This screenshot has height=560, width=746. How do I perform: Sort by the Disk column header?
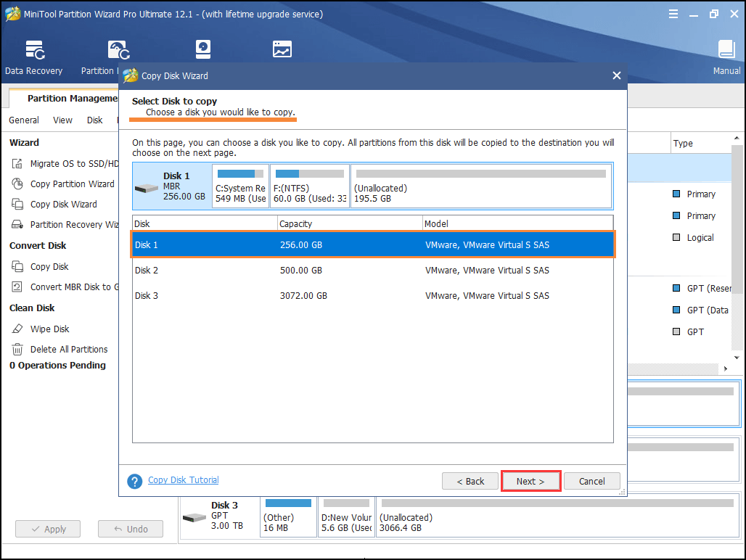[x=205, y=223]
